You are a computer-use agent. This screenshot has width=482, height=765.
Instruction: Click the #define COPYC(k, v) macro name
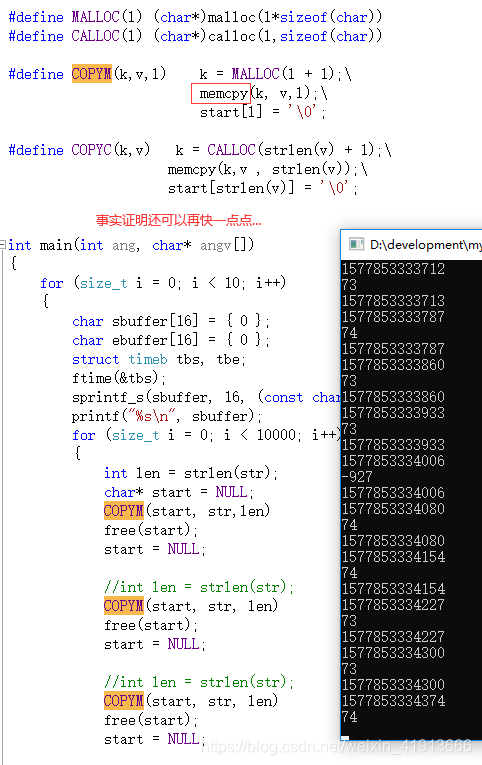[92, 150]
